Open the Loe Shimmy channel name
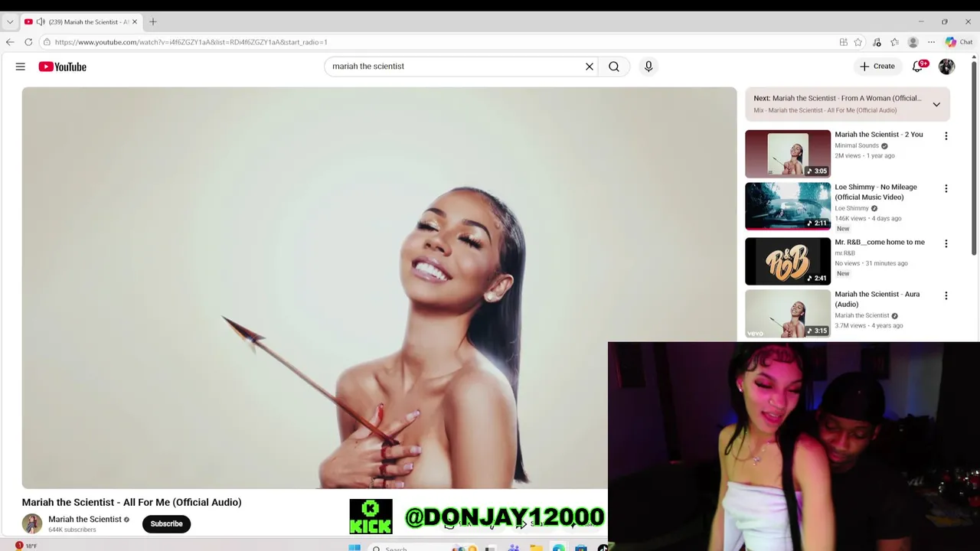This screenshot has height=551, width=980. click(x=851, y=208)
